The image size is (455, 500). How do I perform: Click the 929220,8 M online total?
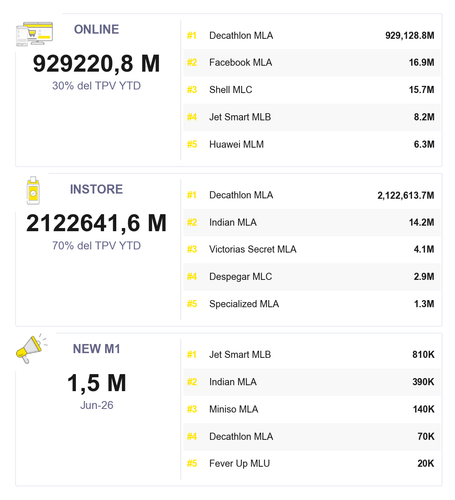[96, 63]
